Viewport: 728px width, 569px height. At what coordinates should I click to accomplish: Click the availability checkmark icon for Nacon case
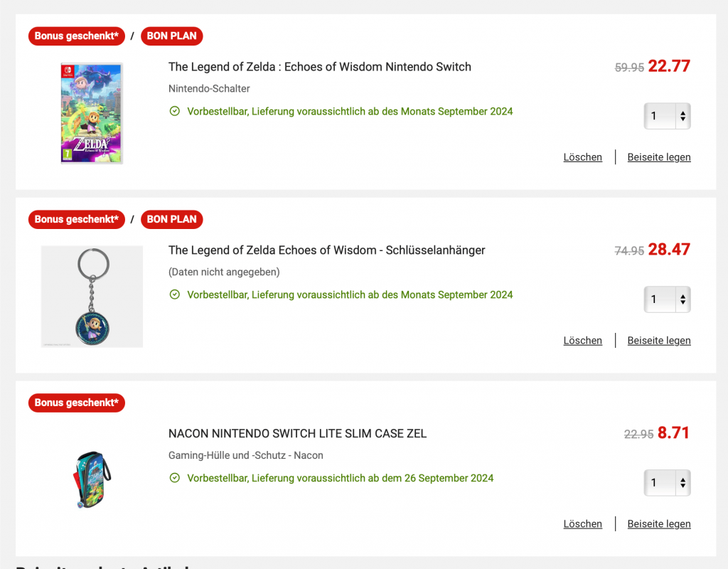coord(175,479)
